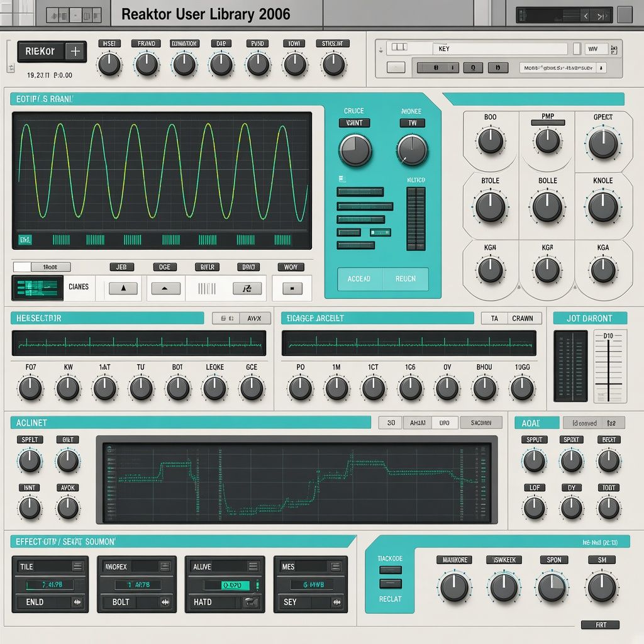
Task: Click the BITLR label button
Action: point(208,267)
